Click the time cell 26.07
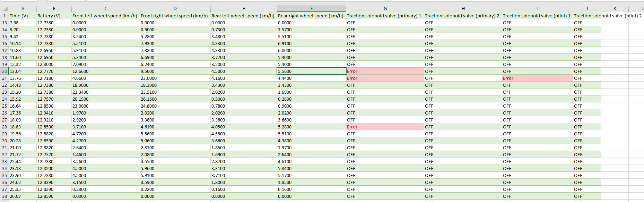This screenshot has height=202, width=644. click(23, 196)
